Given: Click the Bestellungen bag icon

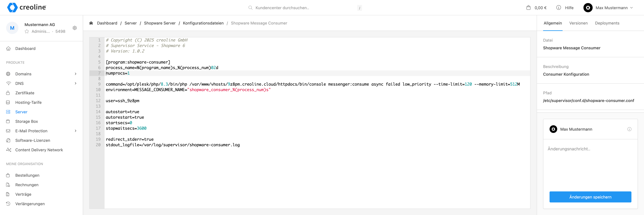Looking at the screenshot, I should (8, 175).
